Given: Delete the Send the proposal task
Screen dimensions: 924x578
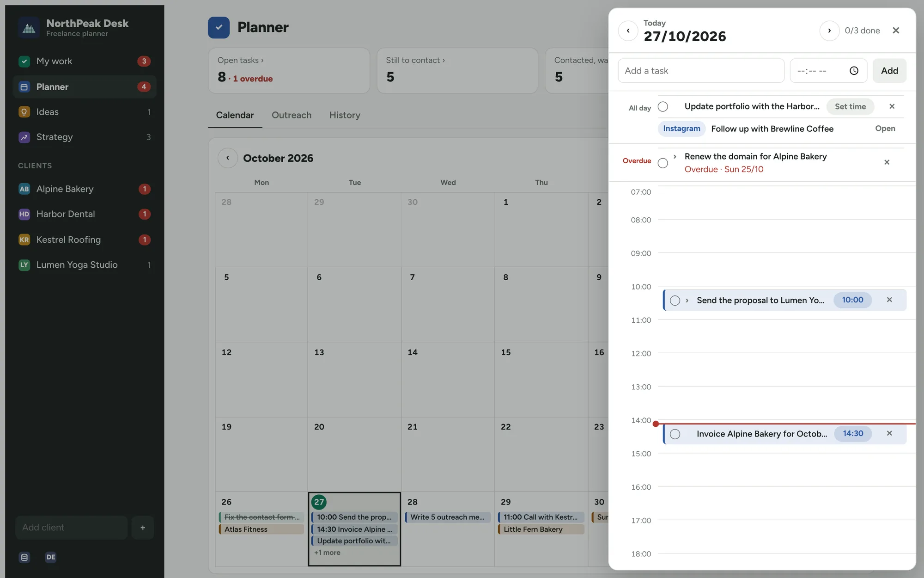Looking at the screenshot, I should (889, 300).
